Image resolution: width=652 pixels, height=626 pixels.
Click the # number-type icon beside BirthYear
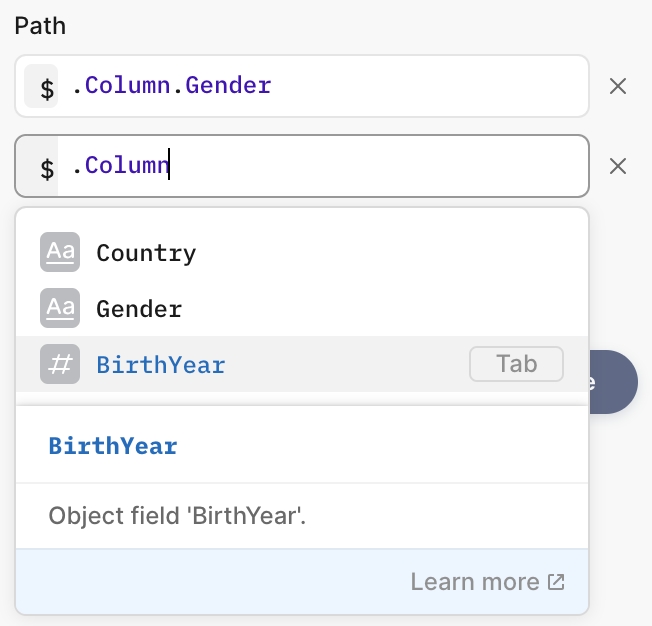(x=60, y=364)
